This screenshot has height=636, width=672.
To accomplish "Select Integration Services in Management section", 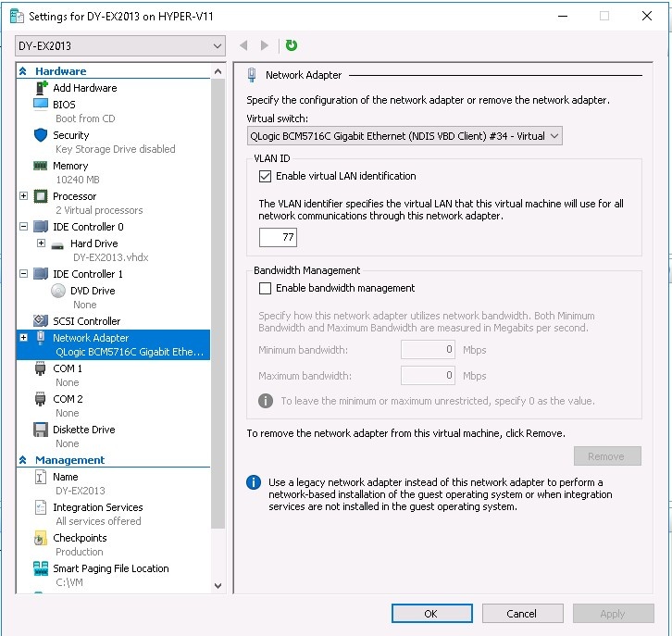I will [97, 507].
